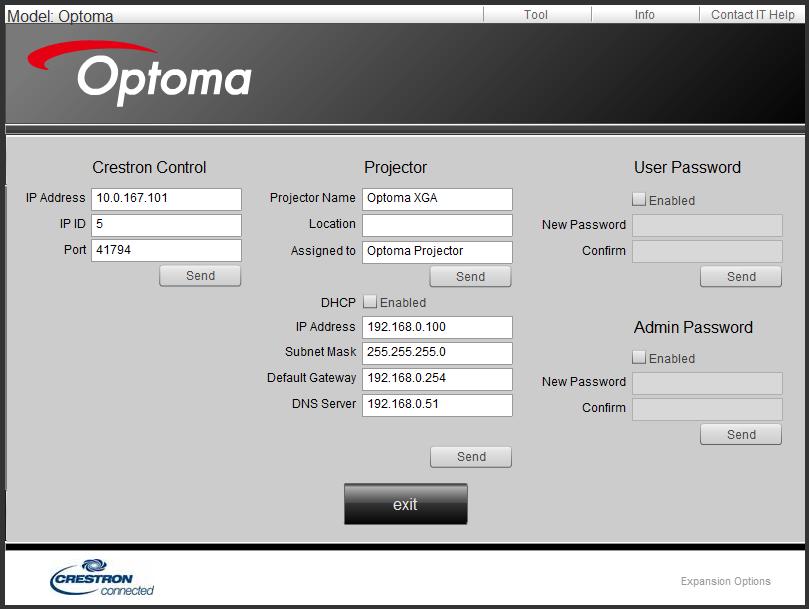Click the Port label

point(75,250)
